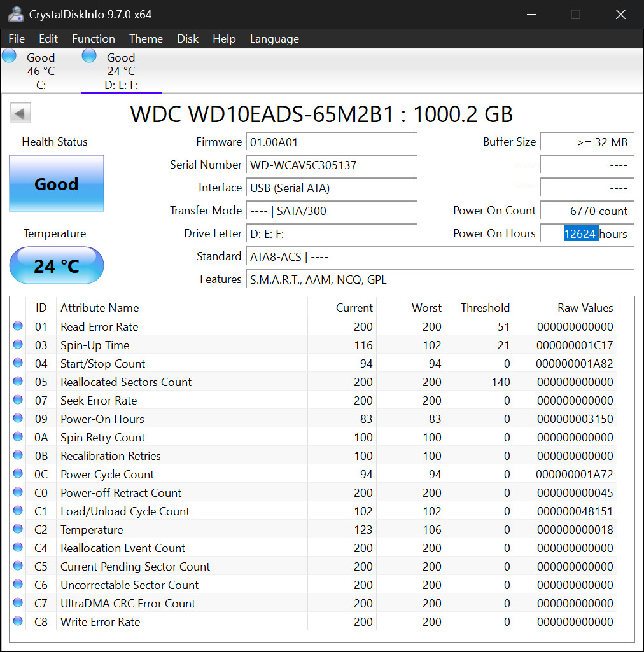
Task: Click the 24 °C temperature button
Action: pos(57,265)
